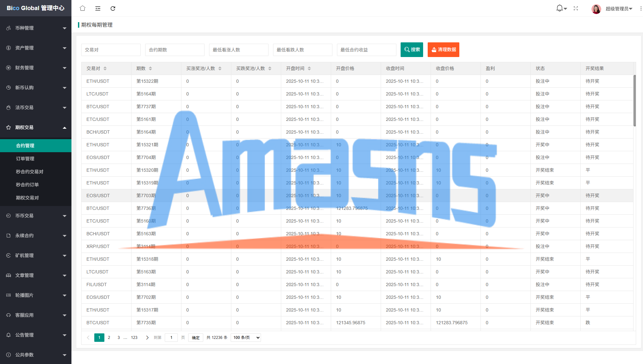Sort the 开盘时间 column
Viewport: 643px width, 364px height.
click(x=309, y=68)
